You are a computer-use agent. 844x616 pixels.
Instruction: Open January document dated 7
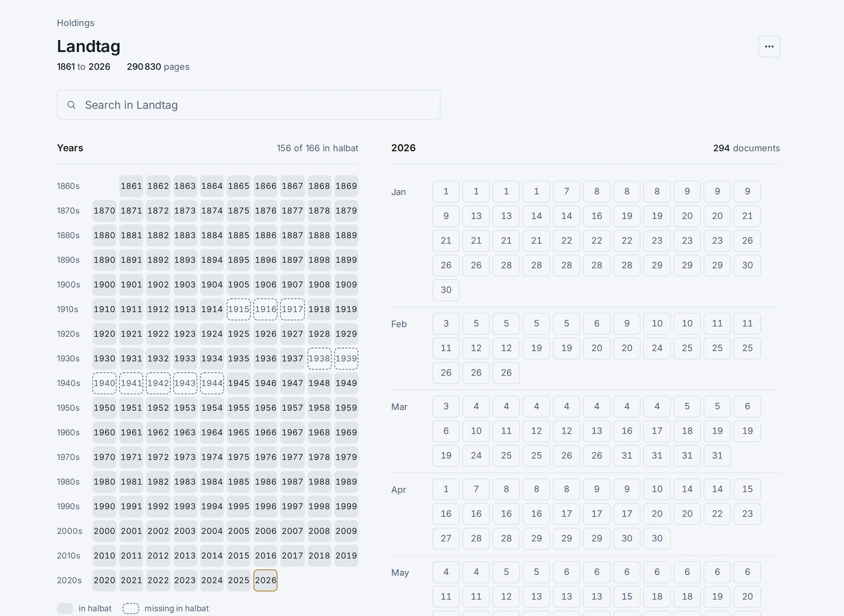(567, 191)
